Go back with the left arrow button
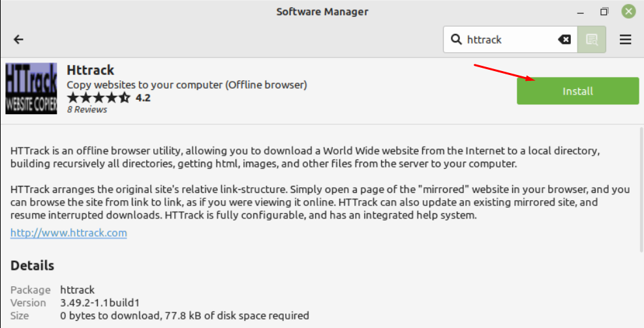 click(x=18, y=39)
